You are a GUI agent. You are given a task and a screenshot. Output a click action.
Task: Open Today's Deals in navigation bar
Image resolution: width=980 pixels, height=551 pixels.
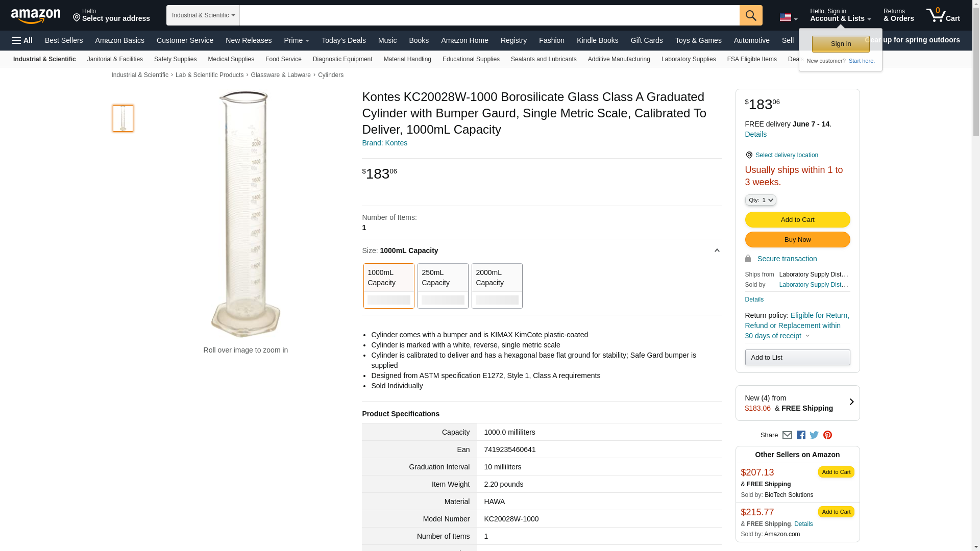pyautogui.click(x=344, y=40)
